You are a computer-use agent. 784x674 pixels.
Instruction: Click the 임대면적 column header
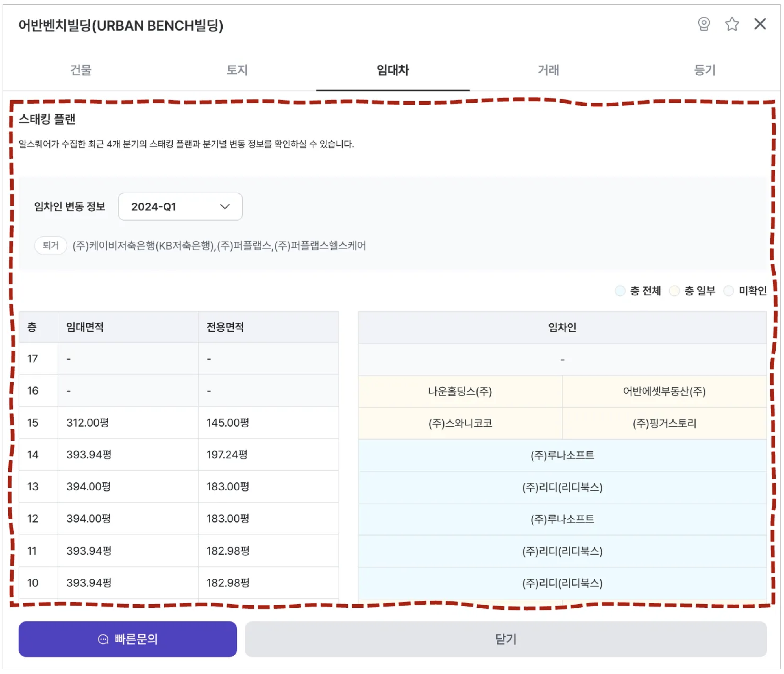pos(85,327)
